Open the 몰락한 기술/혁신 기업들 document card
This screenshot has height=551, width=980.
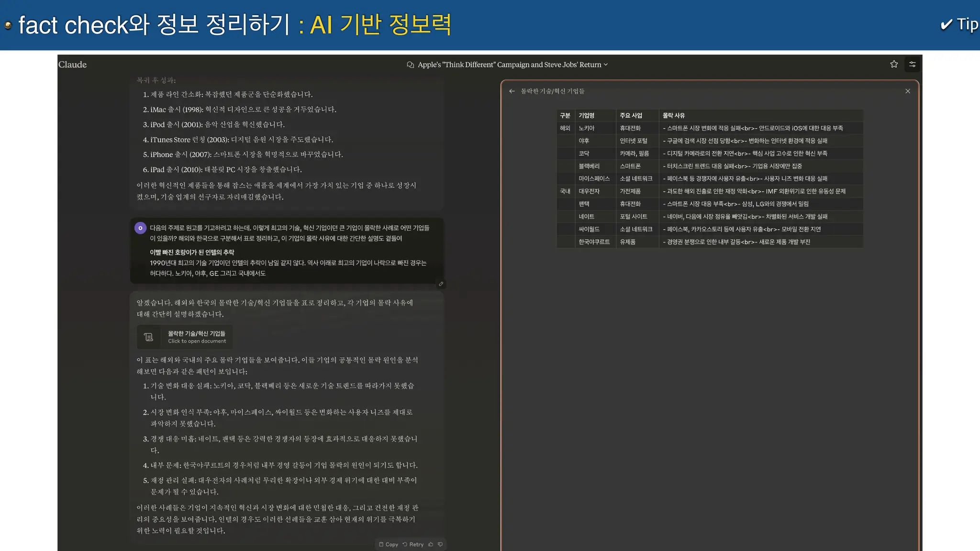185,337
